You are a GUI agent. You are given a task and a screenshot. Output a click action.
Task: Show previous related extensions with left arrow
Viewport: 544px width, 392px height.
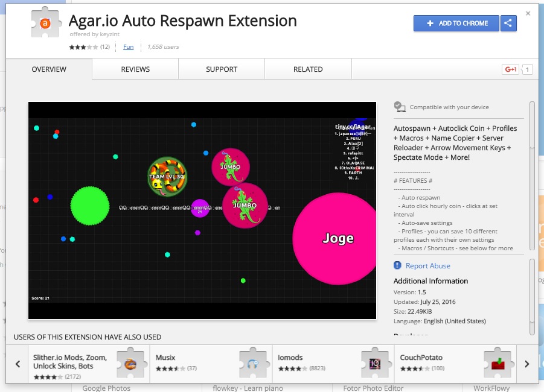point(18,364)
